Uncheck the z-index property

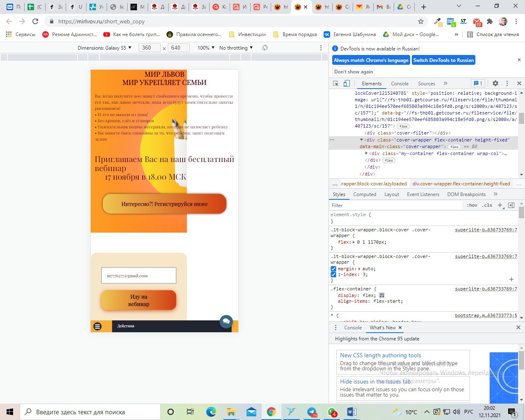coord(333,274)
